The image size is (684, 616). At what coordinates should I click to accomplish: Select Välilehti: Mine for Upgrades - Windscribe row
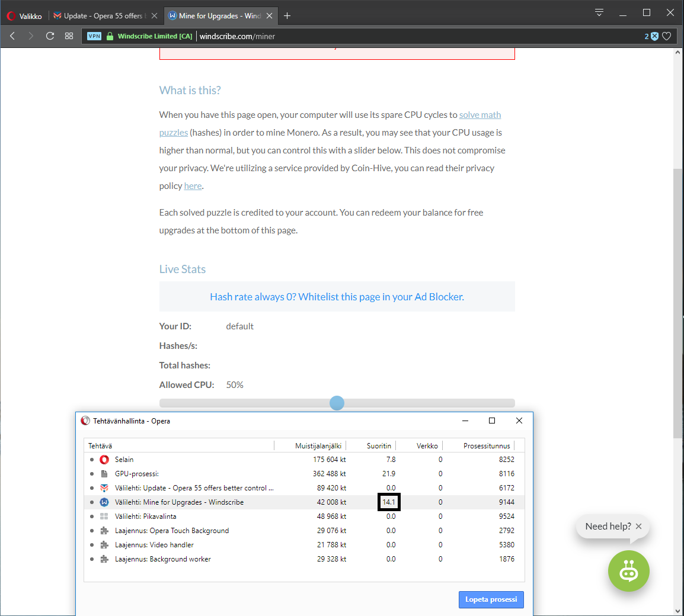(304, 502)
